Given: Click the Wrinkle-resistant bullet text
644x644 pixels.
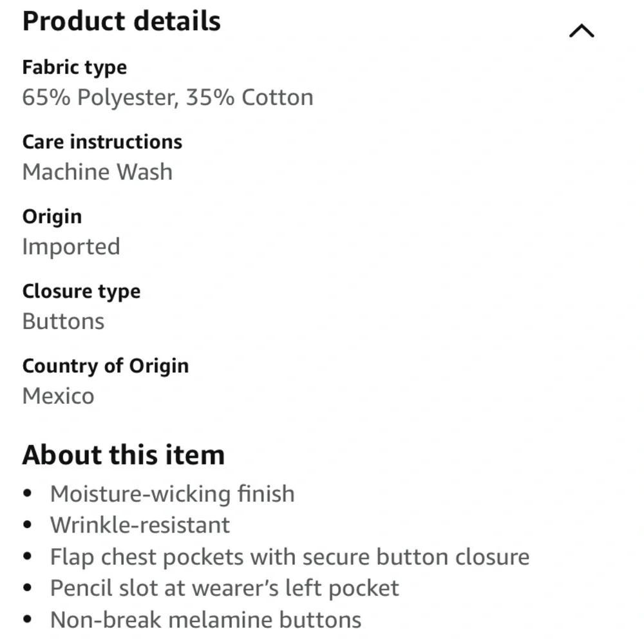Looking at the screenshot, I should pos(140,525).
